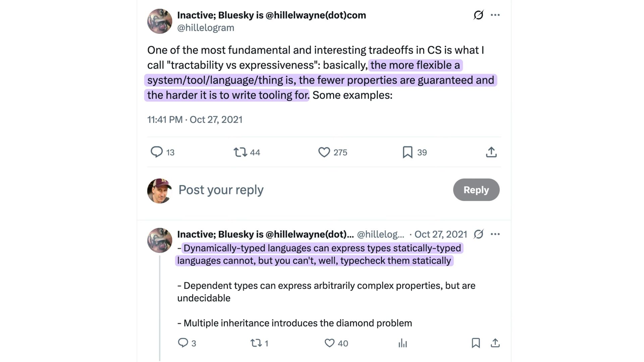The height and width of the screenshot is (362, 644).
Task: Bookmark the thread reply tweet
Action: [476, 343]
